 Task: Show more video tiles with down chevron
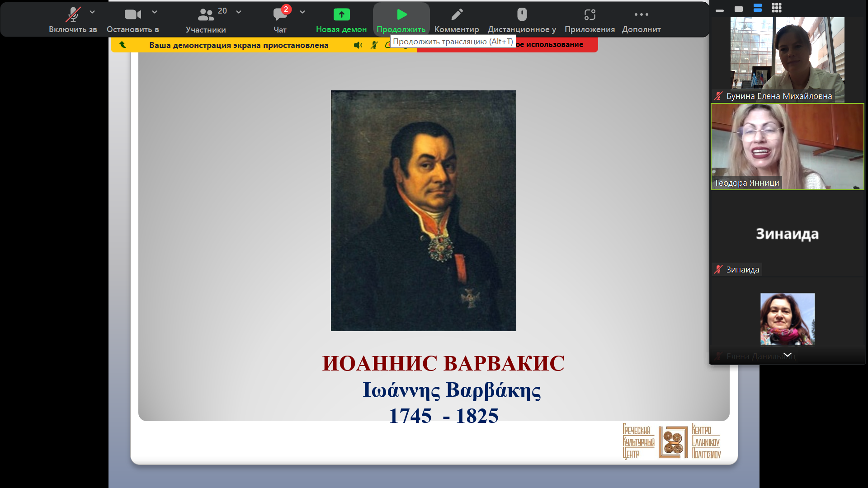point(787,355)
